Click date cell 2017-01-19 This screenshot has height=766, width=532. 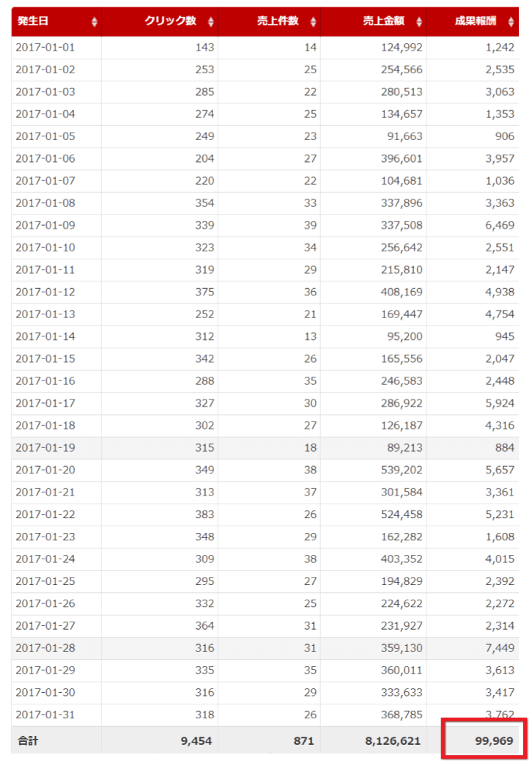pyautogui.click(x=45, y=448)
